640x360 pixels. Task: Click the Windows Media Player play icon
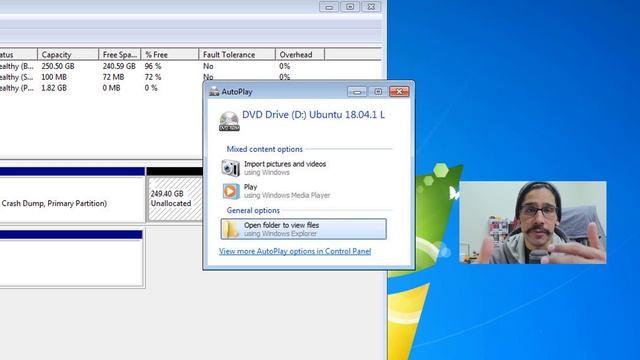(231, 191)
